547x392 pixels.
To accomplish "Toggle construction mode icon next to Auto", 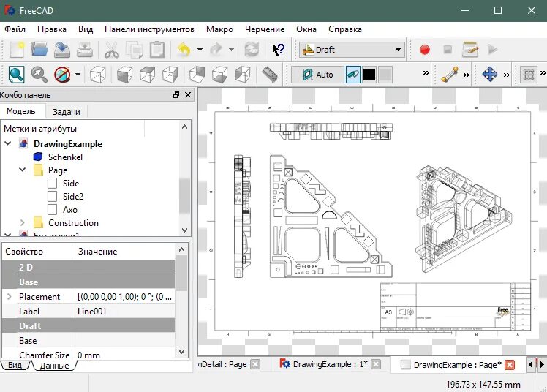I will click(x=353, y=75).
